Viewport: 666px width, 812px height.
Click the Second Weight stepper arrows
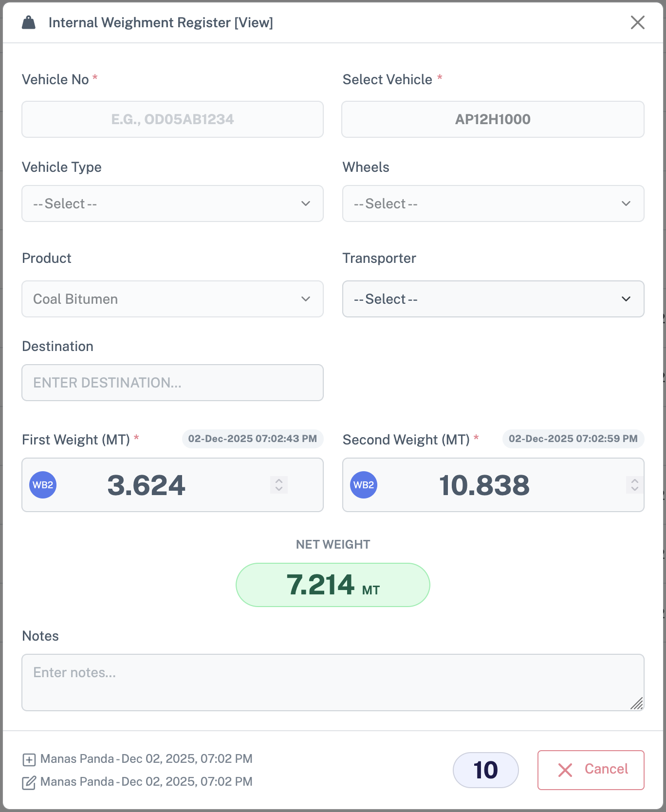(x=634, y=485)
